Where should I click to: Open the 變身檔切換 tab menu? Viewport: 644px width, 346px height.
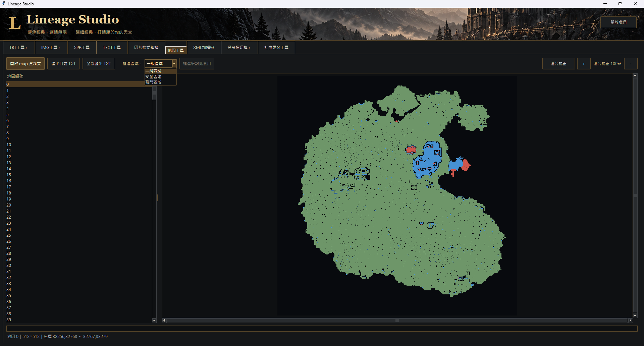tap(239, 48)
